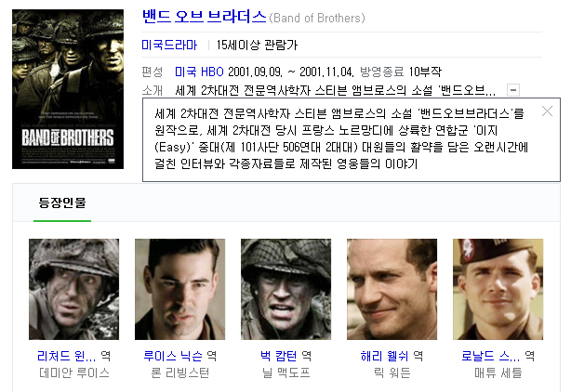Open the 벅 캄턴 character photo
Viewport: 571px width, 392px height.
click(285, 289)
